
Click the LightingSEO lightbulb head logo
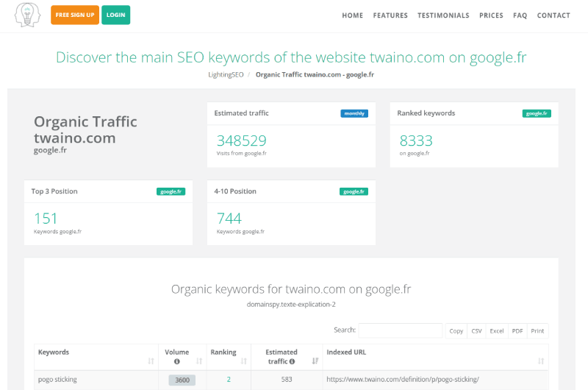tap(27, 15)
